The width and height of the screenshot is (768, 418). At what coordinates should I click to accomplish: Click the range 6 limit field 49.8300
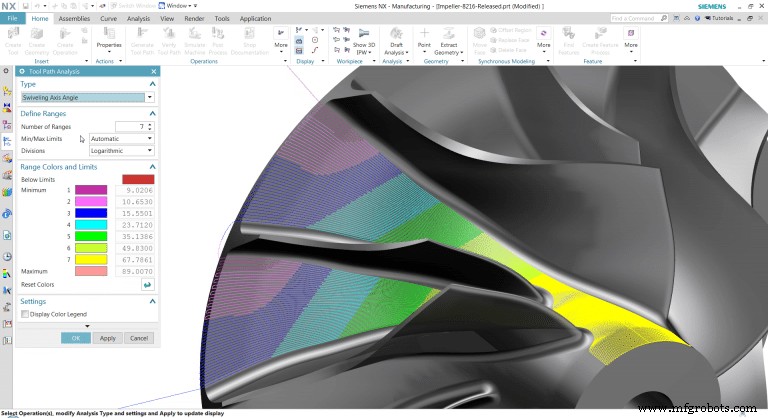click(135, 248)
